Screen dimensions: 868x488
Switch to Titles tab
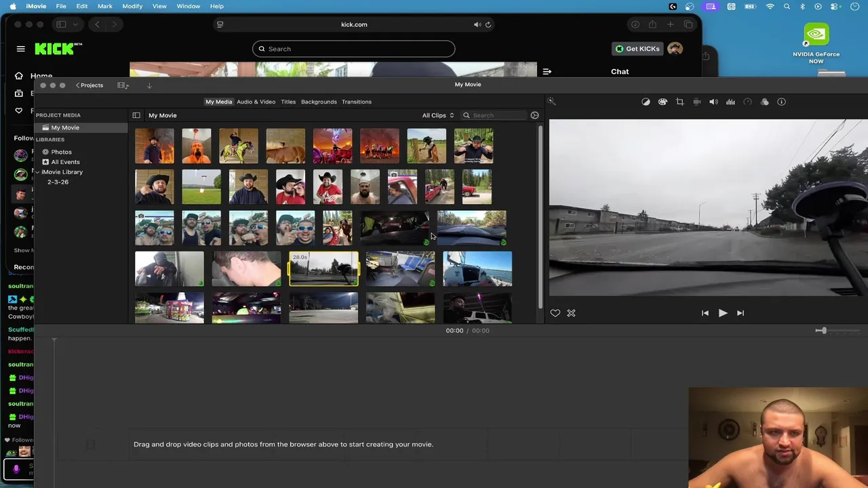click(288, 102)
